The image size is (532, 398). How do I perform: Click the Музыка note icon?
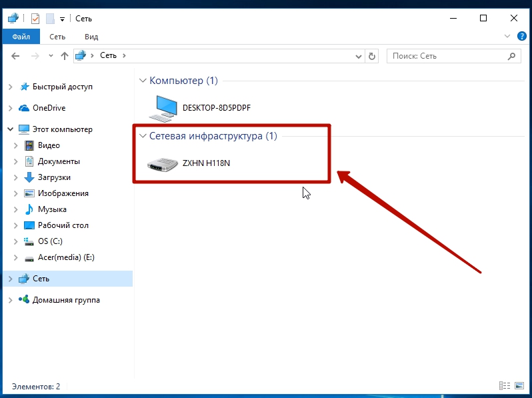tap(29, 209)
